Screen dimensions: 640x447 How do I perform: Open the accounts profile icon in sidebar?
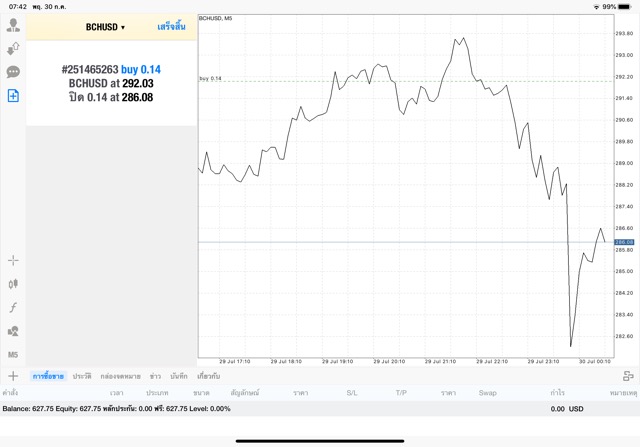click(x=13, y=25)
